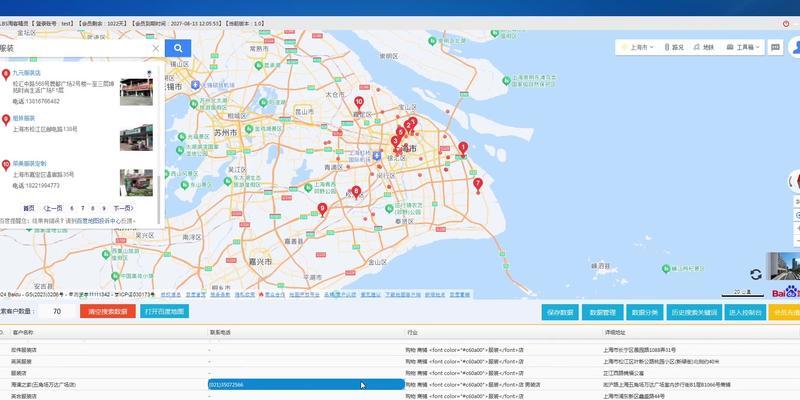Jump to results page 6
This screenshot has width=800, height=400.
pos(72,208)
